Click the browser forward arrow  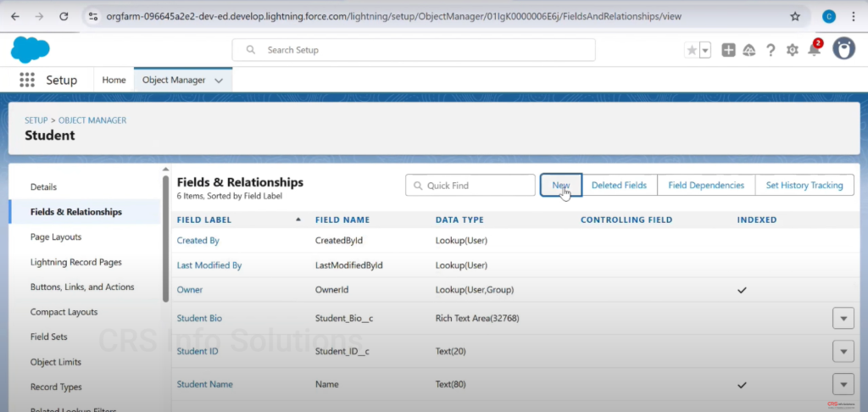tap(39, 17)
